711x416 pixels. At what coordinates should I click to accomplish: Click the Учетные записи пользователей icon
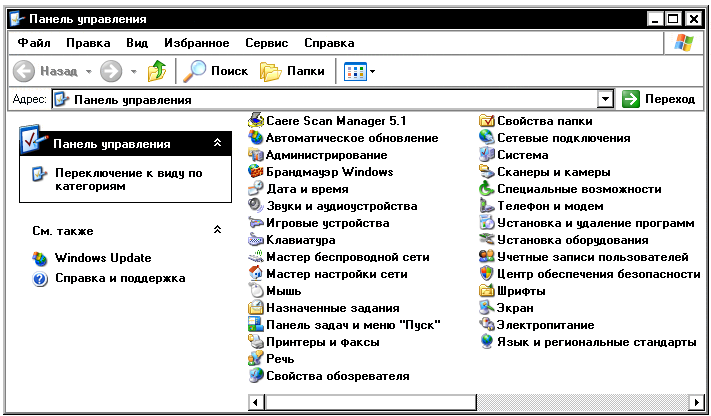pyautogui.click(x=487, y=257)
